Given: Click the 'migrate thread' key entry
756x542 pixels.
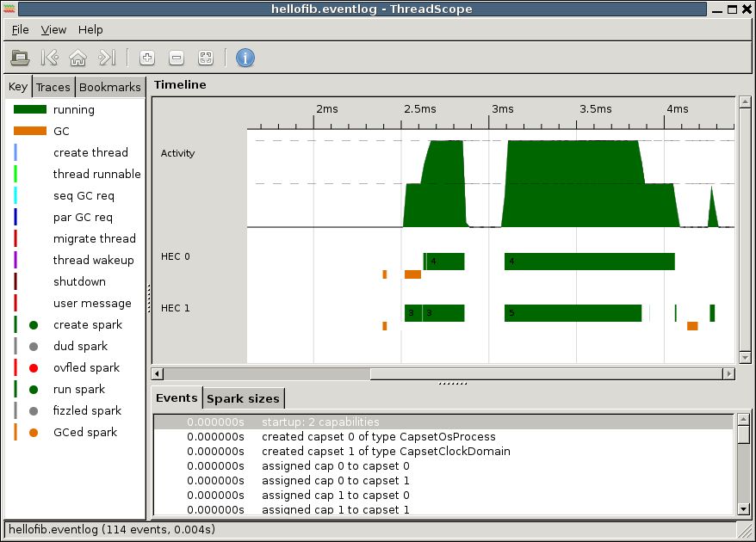Looking at the screenshot, I should pyautogui.click(x=95, y=238).
